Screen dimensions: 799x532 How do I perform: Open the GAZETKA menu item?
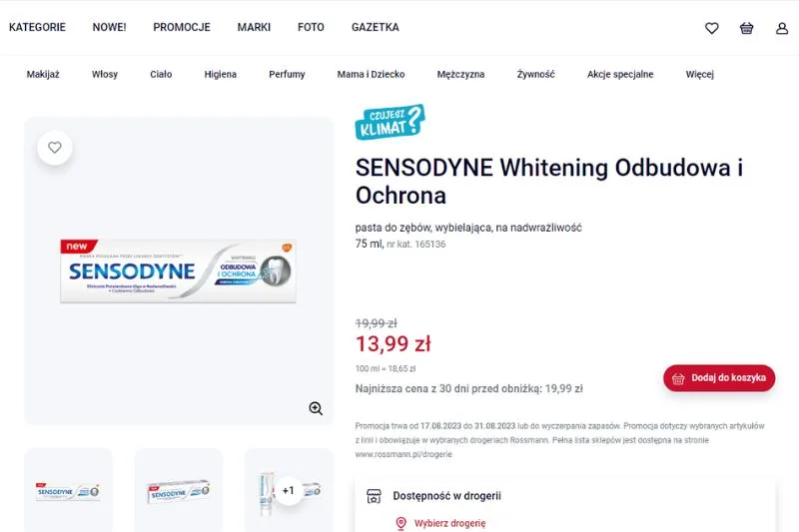[x=376, y=27]
